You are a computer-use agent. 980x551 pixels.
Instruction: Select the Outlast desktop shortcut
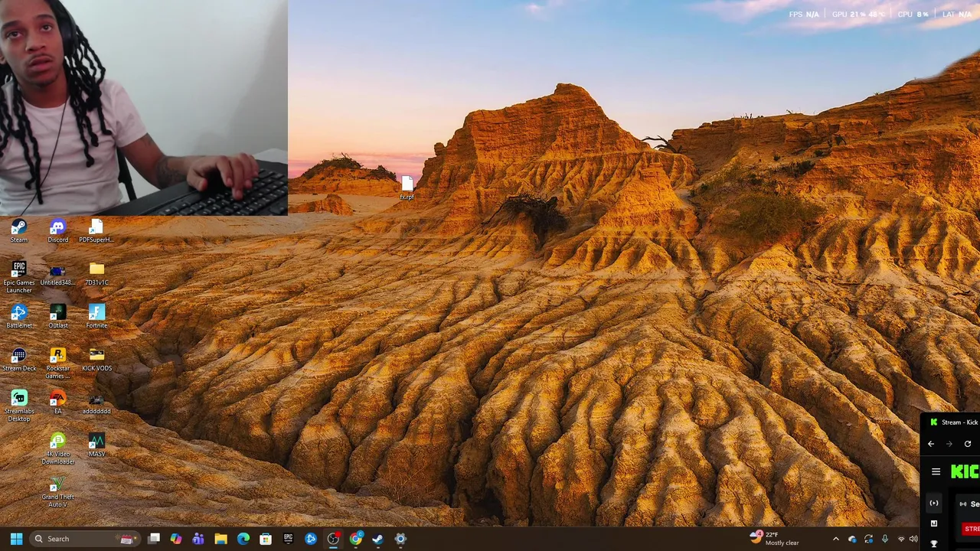click(57, 316)
